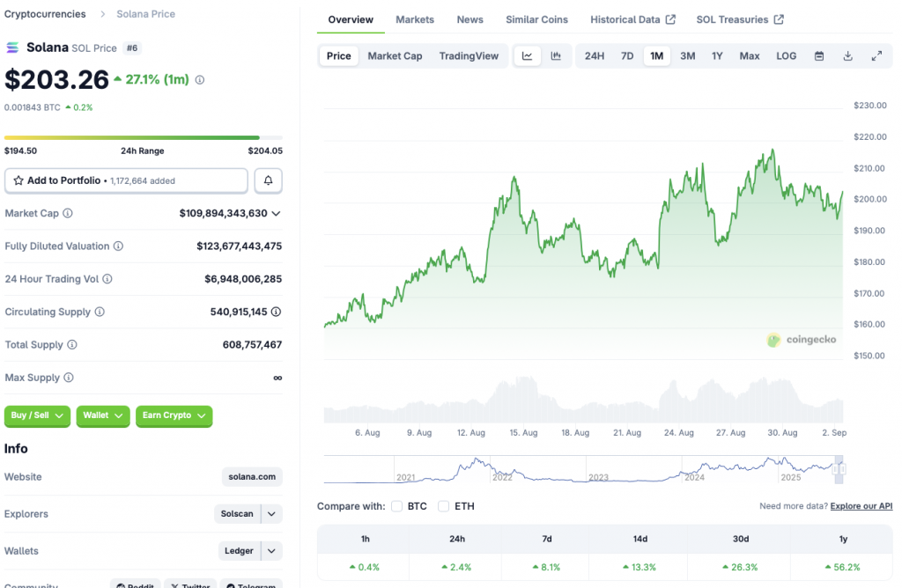Click the Explore our API link
This screenshot has height=588, width=902.
pyautogui.click(x=861, y=506)
